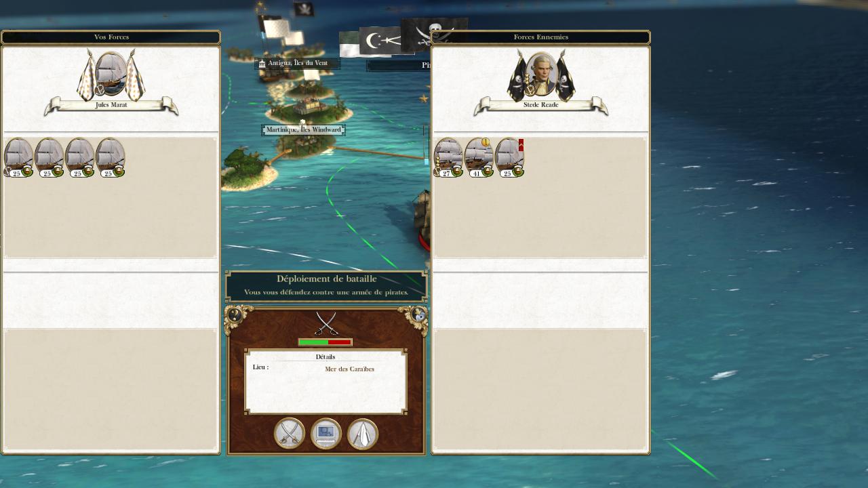
Task: Click the Antigua, Îles du Vent label
Action: click(x=297, y=63)
